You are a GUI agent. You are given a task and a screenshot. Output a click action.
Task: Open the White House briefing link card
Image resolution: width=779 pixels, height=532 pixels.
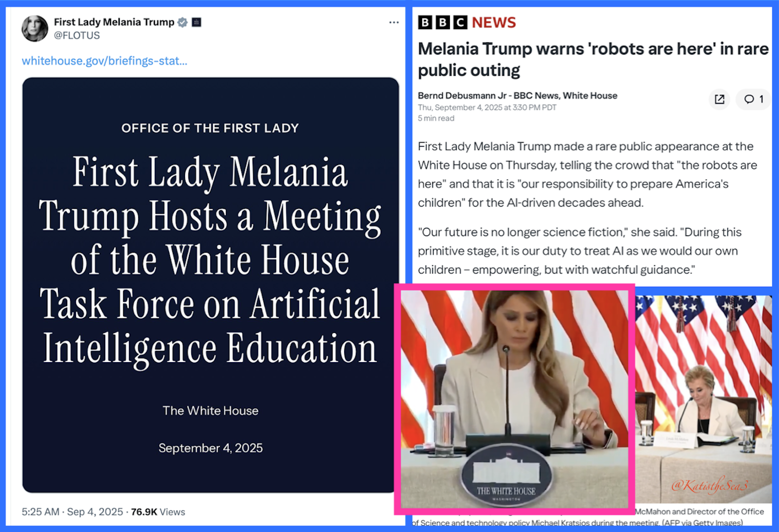[210, 285]
